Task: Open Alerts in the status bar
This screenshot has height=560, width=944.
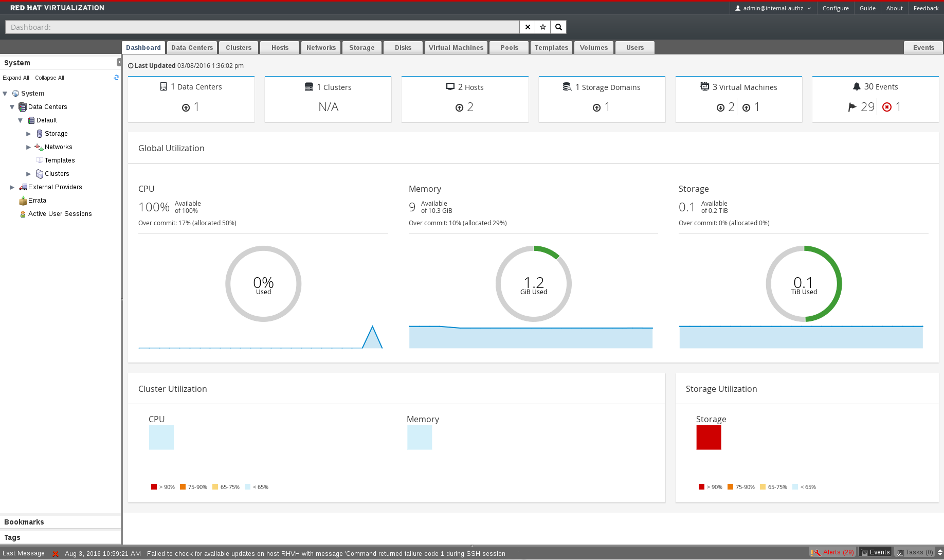Action: [833, 552]
